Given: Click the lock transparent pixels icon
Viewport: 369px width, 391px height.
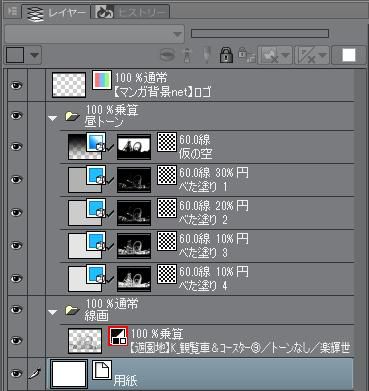Looking at the screenshot, I should coord(246,55).
